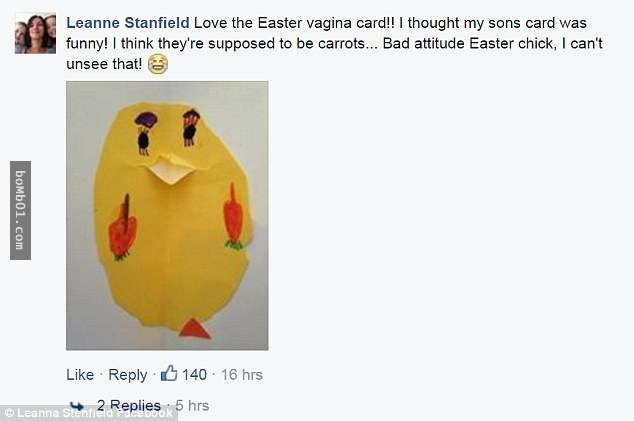Image resolution: width=634 pixels, height=421 pixels.
Task: View the 140 likes count
Action: [x=194, y=375]
